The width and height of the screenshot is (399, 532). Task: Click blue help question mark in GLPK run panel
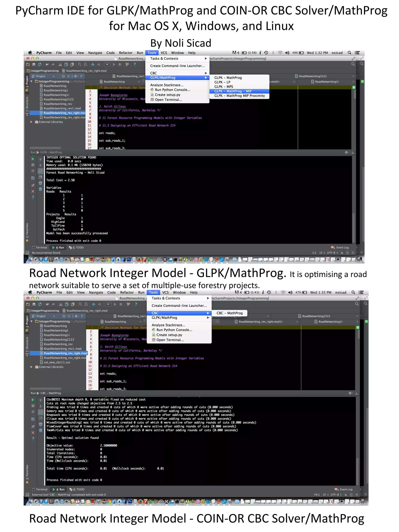coord(33,197)
